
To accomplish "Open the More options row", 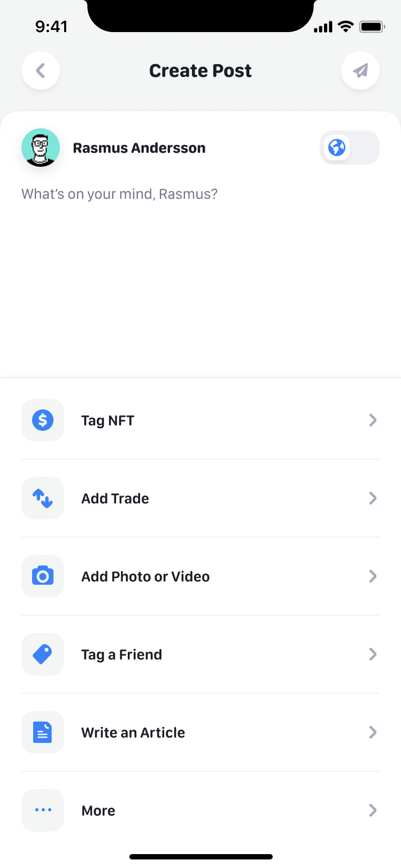I will point(98,811).
